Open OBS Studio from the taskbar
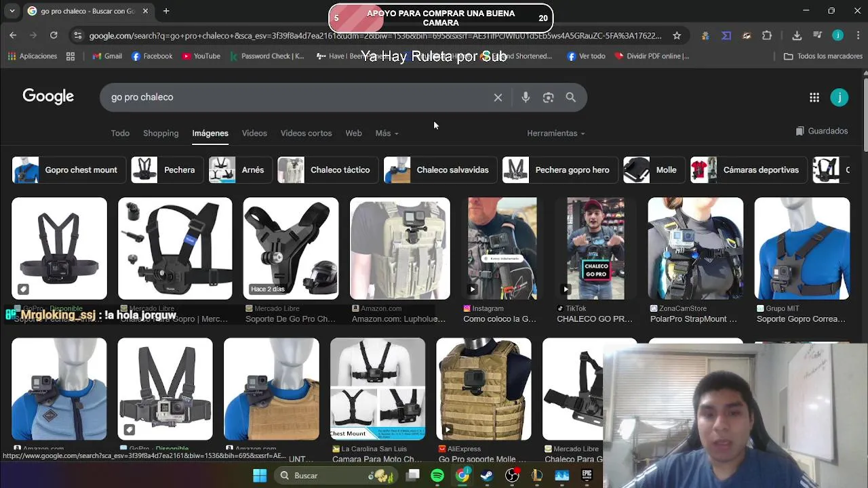Viewport: 868px width, 488px height. coord(512,476)
